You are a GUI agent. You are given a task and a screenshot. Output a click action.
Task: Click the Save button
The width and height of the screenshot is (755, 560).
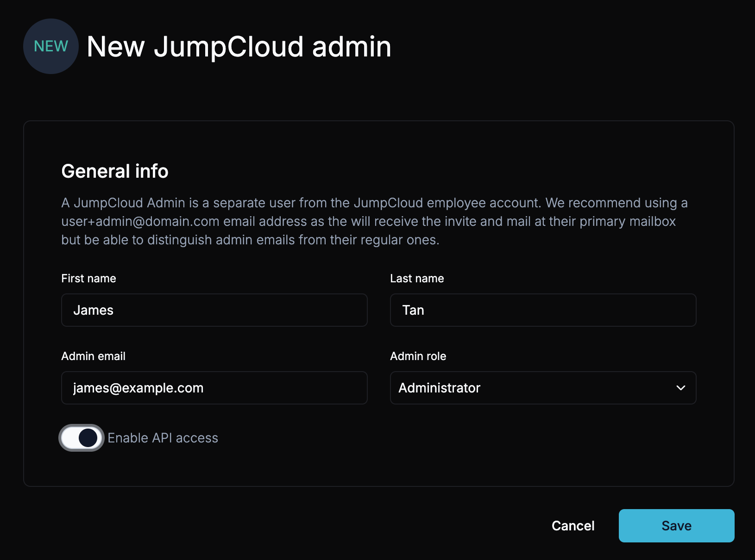[676, 525]
